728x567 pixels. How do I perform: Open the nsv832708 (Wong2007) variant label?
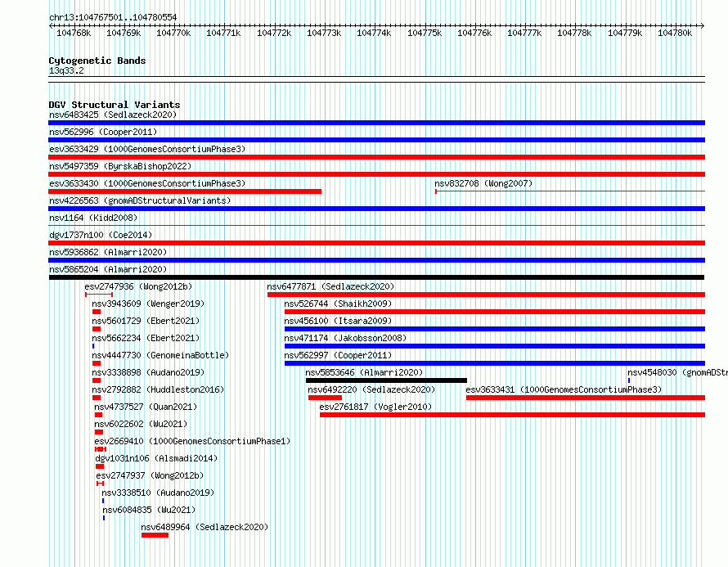point(483,183)
